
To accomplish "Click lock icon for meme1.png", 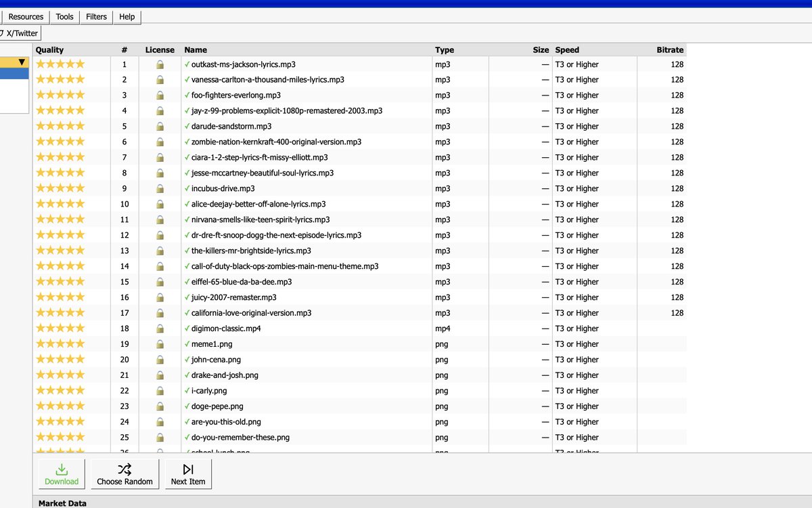I will [160, 345].
